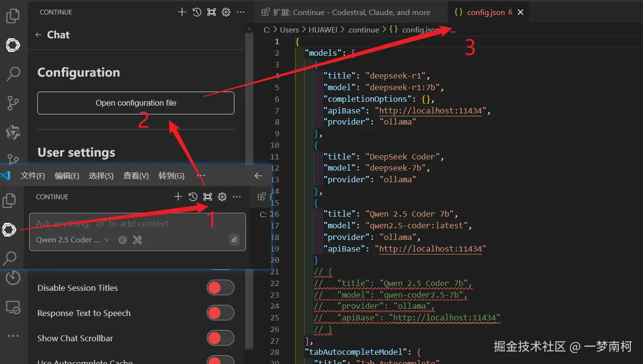Viewport: 643px width, 364px height.
Task: Close the config.json tab
Action: (520, 12)
